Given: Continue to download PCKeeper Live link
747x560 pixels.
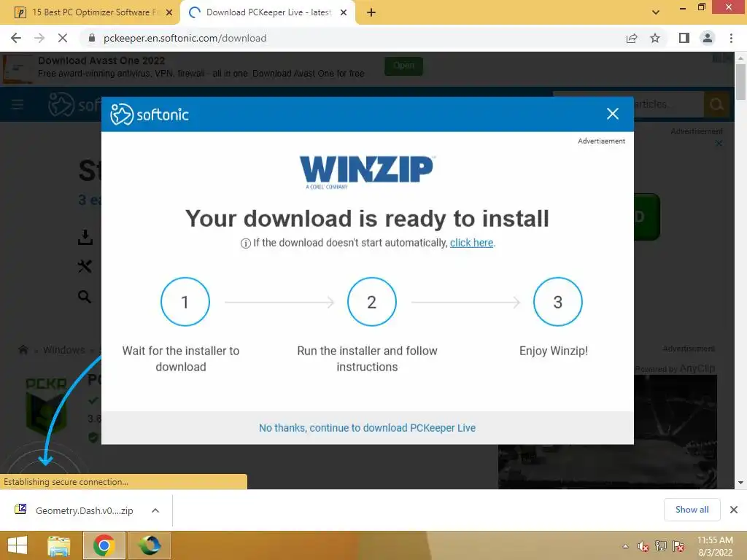Looking at the screenshot, I should [368, 428].
